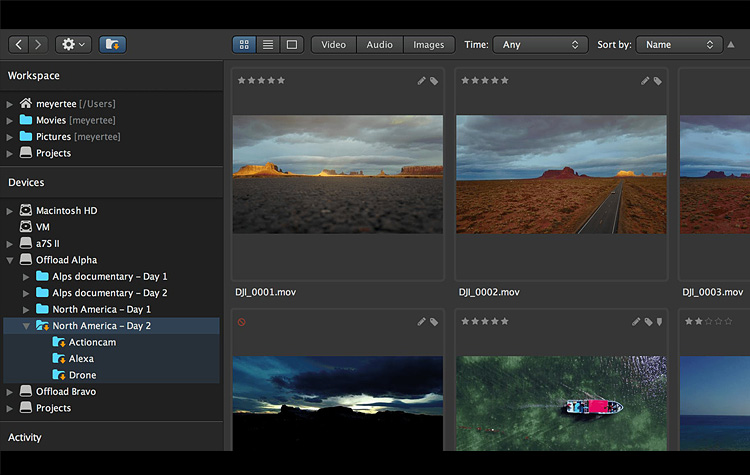Select the Projects item under Devices
Image resolution: width=750 pixels, height=475 pixels.
pyautogui.click(x=53, y=408)
